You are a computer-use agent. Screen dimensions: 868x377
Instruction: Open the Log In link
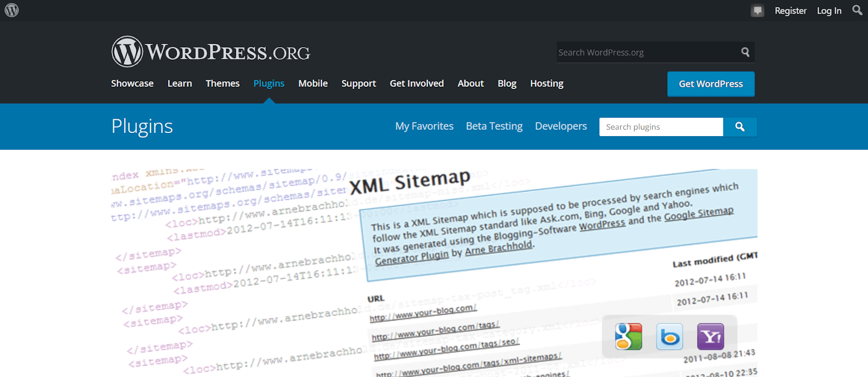click(x=829, y=10)
